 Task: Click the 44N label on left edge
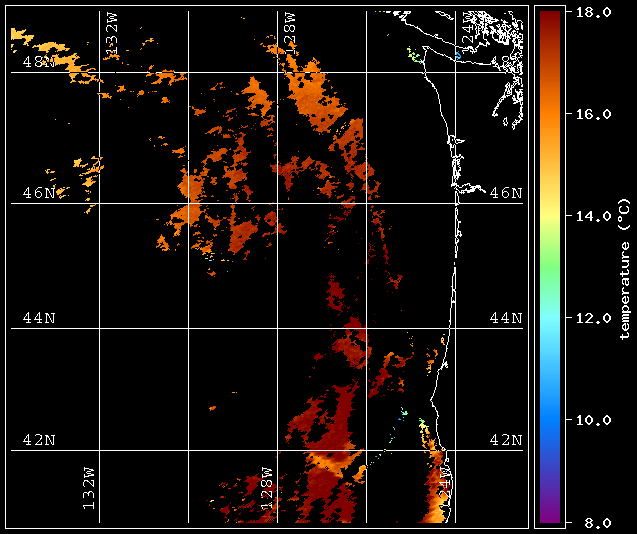pyautogui.click(x=39, y=318)
